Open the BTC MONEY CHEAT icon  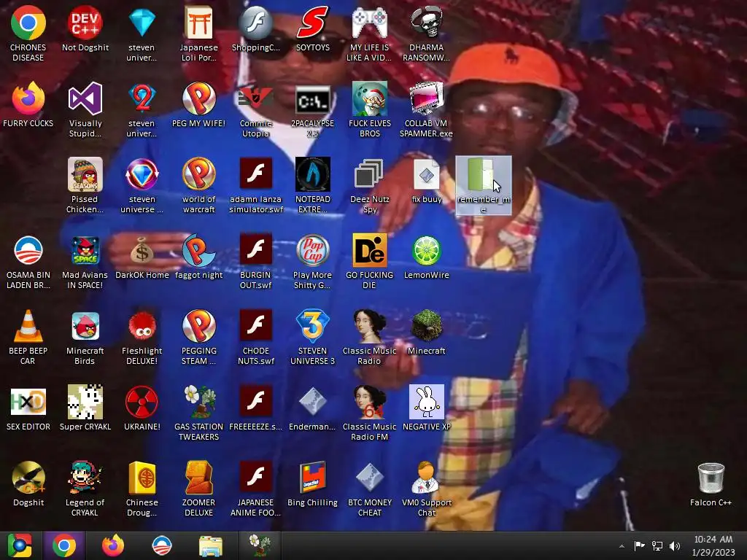click(370, 478)
